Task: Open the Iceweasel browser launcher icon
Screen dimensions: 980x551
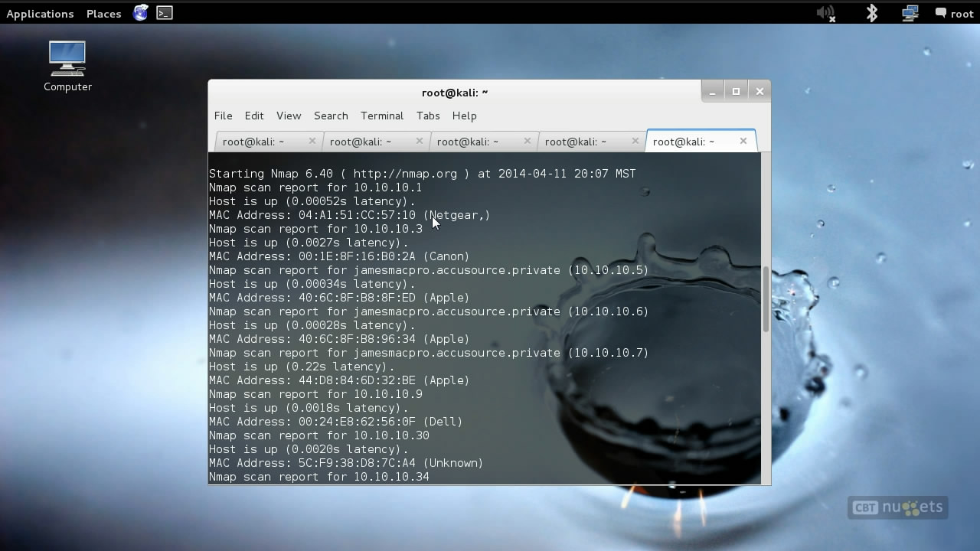Action: coord(140,13)
